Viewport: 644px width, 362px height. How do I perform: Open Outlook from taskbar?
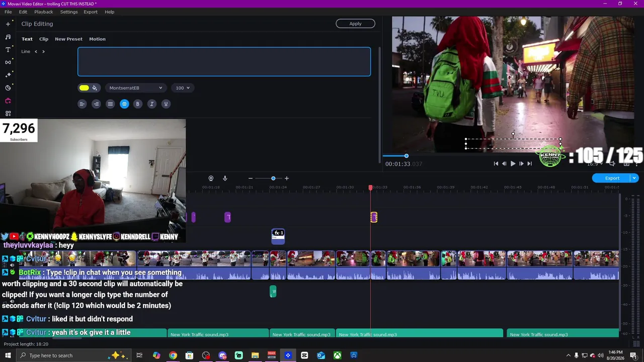pyautogui.click(x=321, y=355)
